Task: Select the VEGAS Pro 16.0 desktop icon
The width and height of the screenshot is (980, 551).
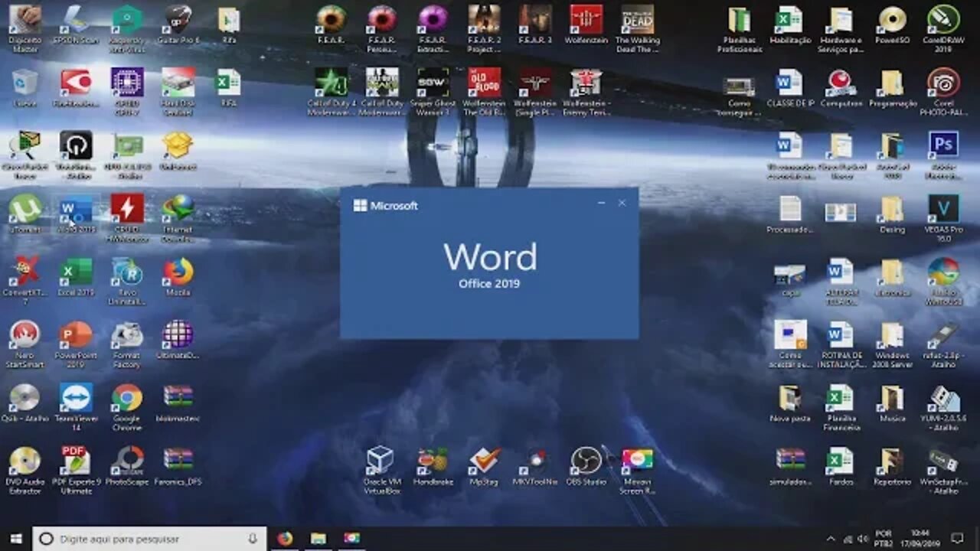Action: [943, 218]
